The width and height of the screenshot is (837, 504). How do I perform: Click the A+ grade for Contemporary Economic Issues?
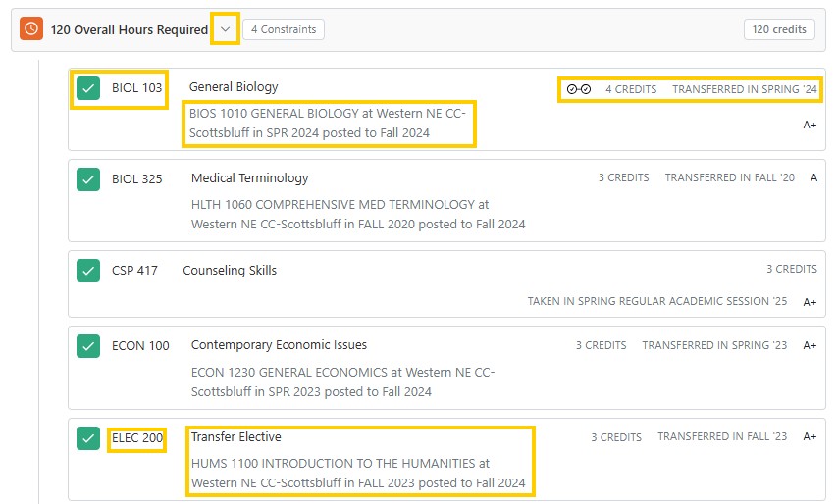click(810, 345)
